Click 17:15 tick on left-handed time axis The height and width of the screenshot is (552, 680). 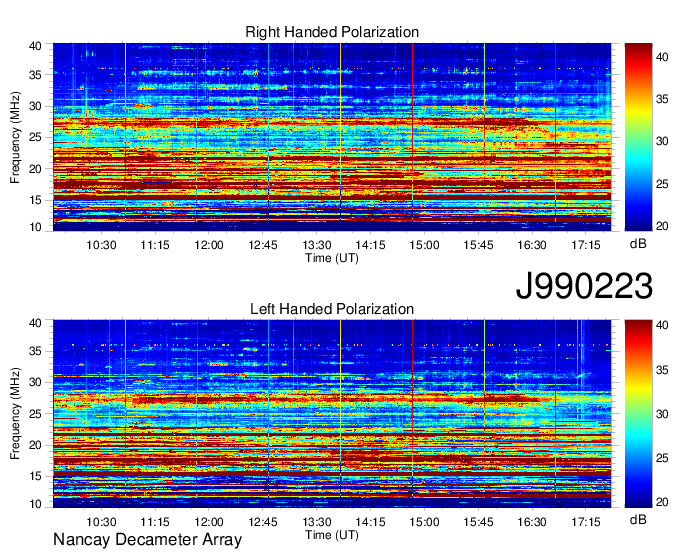(x=585, y=522)
